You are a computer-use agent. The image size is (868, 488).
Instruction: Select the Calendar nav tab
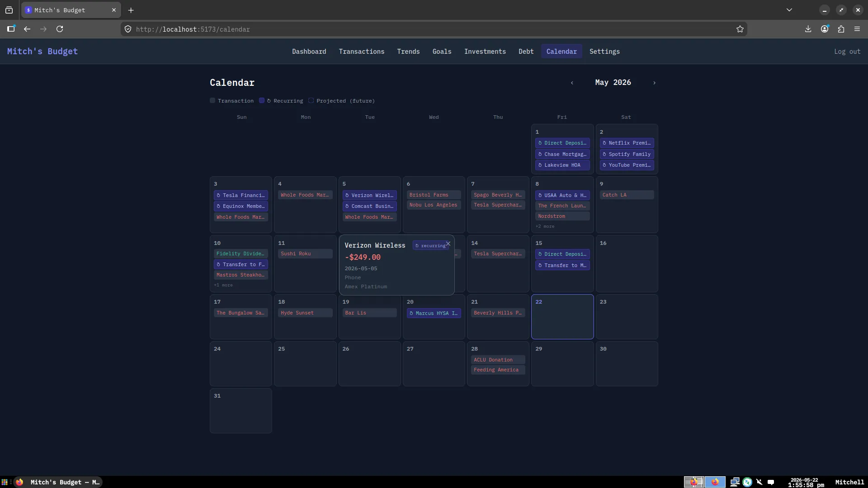coord(561,52)
